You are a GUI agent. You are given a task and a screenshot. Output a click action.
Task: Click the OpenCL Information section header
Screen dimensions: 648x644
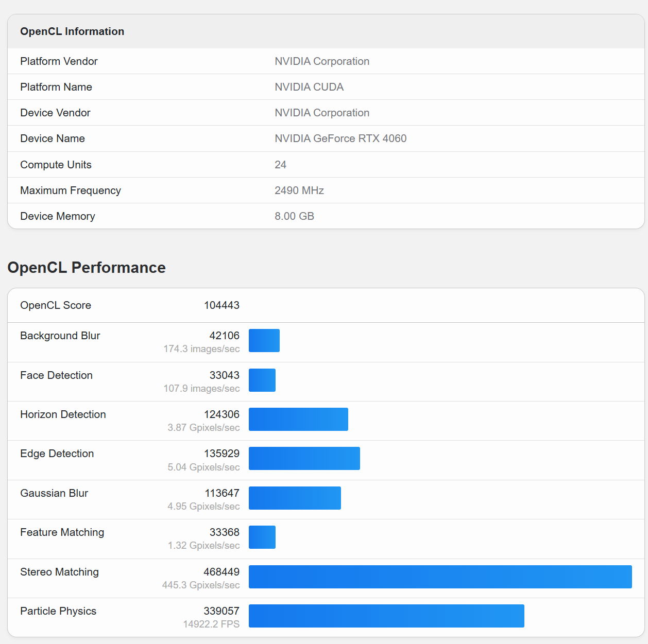[x=72, y=31]
